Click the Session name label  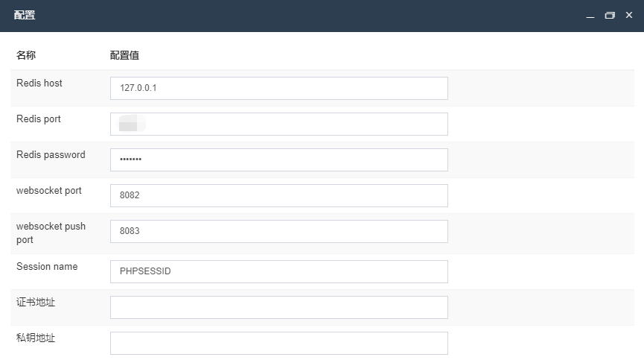pyautogui.click(x=47, y=267)
